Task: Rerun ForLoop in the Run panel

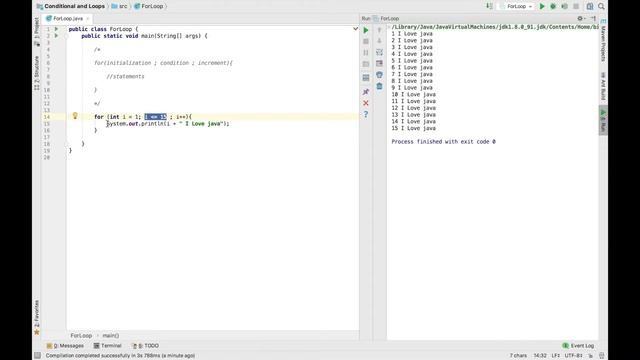Action: tap(366, 30)
